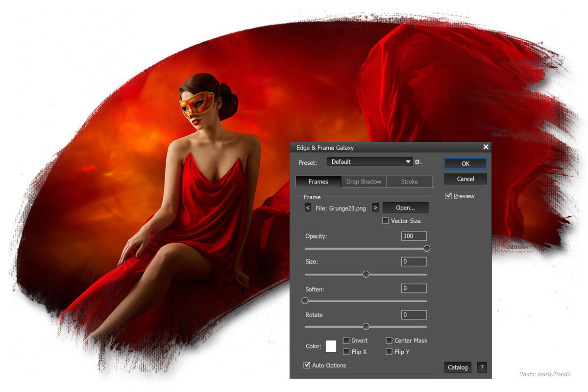Image resolution: width=588 pixels, height=392 pixels.
Task: Disable the Auto Options checkbox
Action: (307, 366)
